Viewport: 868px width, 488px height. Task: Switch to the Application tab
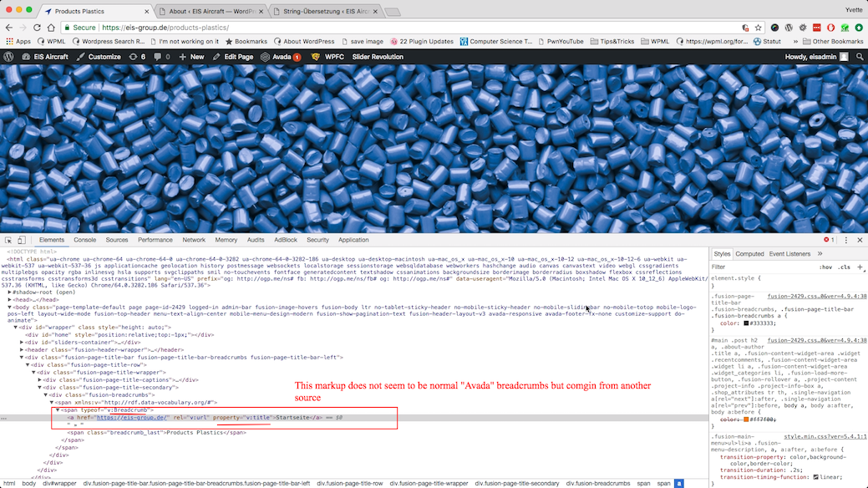point(353,240)
